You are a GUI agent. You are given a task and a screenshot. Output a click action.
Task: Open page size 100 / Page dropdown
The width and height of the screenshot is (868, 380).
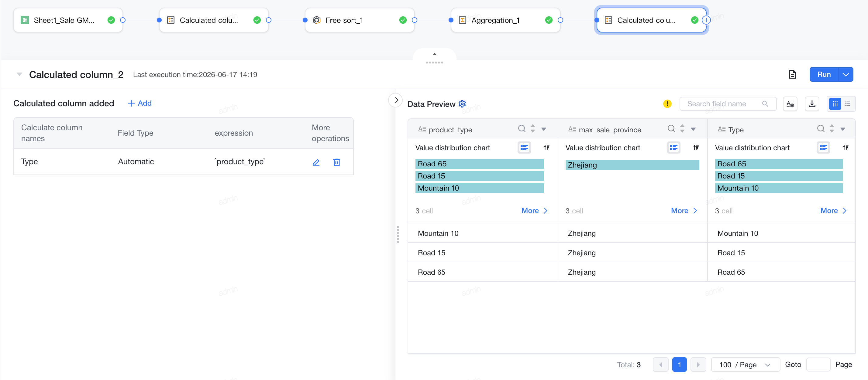[745, 365]
